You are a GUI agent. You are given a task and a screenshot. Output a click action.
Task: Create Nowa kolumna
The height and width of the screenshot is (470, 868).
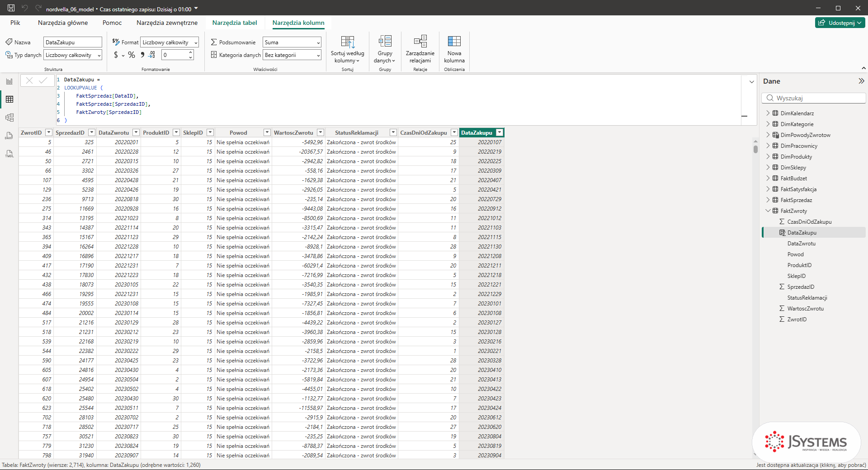coord(454,50)
